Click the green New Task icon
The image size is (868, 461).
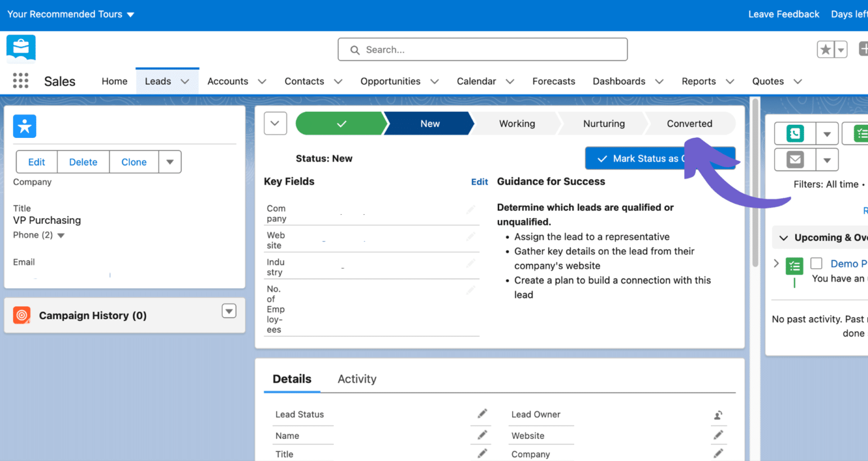[861, 133]
